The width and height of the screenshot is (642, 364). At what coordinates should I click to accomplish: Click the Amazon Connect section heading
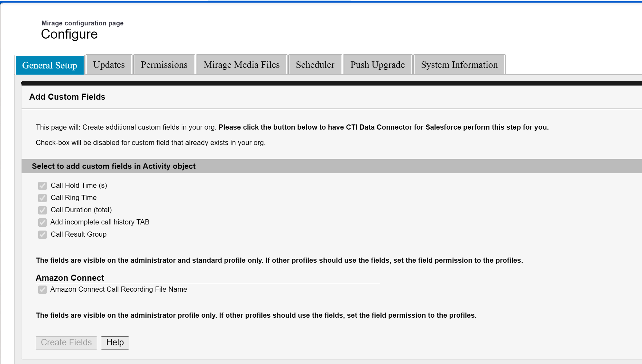pyautogui.click(x=70, y=278)
